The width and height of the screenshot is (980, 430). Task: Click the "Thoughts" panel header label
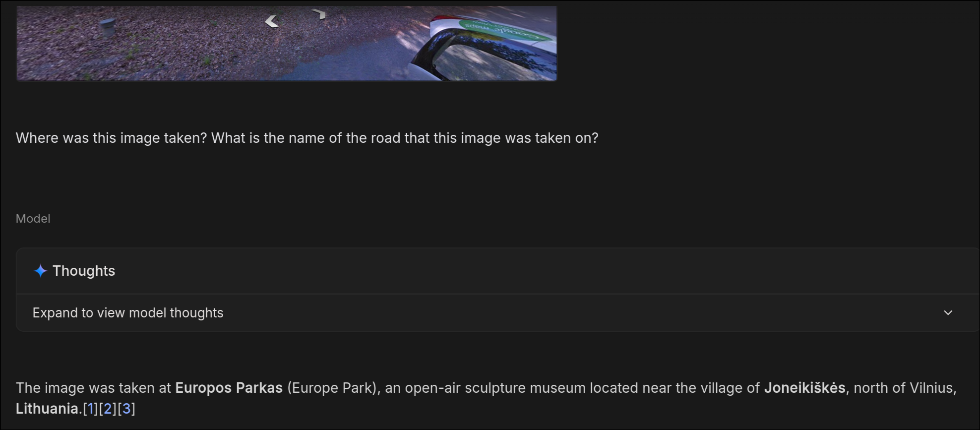point(84,271)
